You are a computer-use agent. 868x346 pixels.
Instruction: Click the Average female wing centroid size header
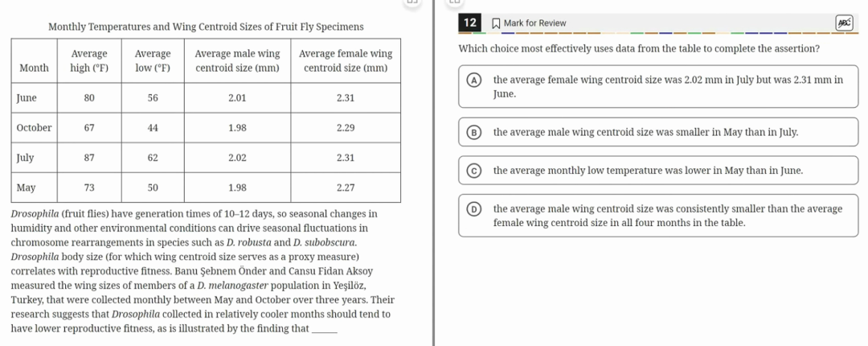[x=346, y=61]
